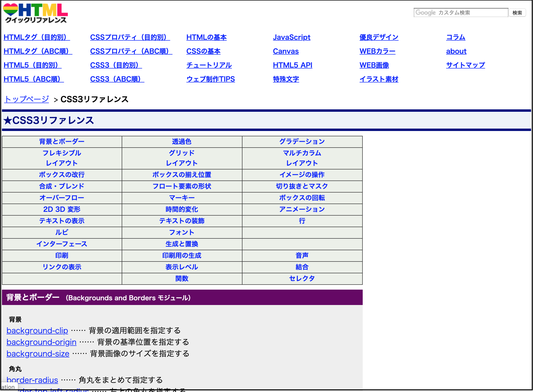533x392 pixels.
Task: Open HTML5 API link
Action: (x=293, y=65)
